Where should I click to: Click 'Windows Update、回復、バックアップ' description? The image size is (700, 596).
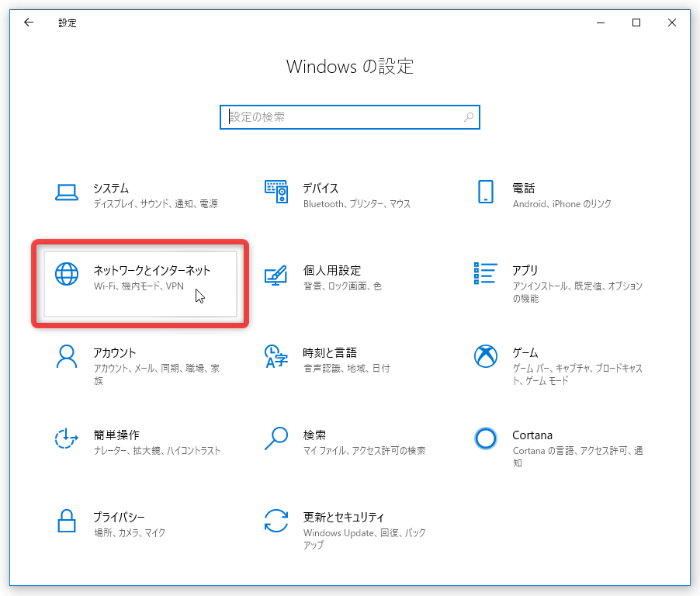tap(364, 539)
